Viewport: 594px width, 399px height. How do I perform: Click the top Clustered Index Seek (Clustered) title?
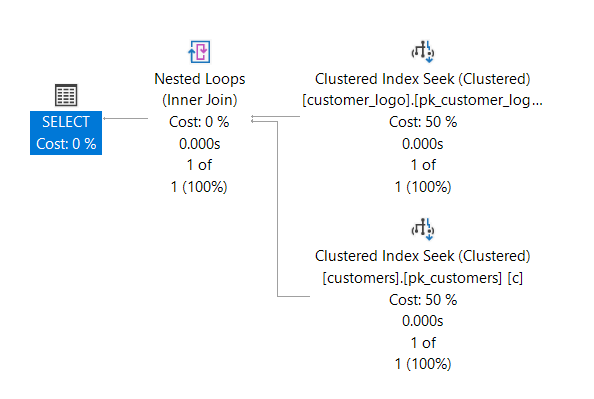click(x=422, y=79)
